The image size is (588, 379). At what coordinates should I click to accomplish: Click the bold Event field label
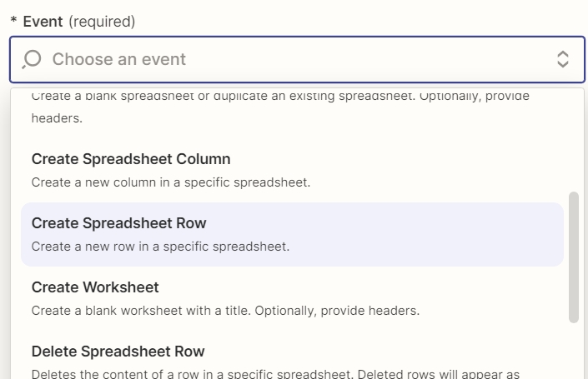[x=43, y=22]
